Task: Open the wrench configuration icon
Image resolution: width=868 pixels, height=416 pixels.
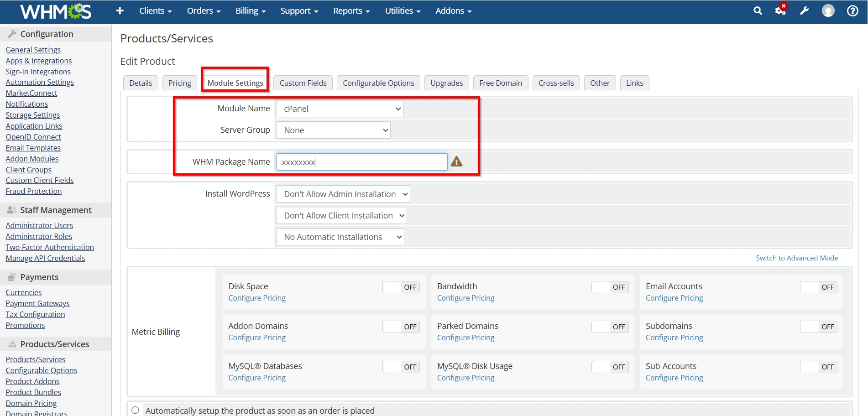Action: pos(804,10)
